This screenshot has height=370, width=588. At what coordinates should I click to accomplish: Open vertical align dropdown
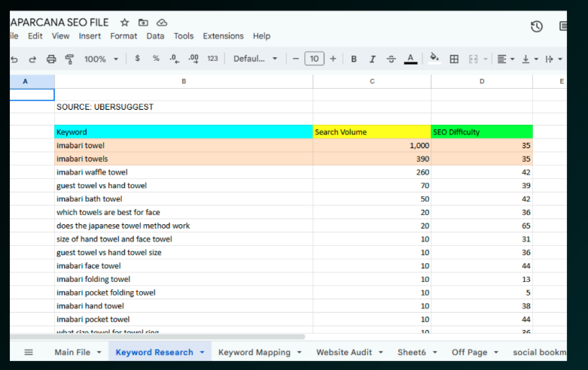click(x=530, y=59)
